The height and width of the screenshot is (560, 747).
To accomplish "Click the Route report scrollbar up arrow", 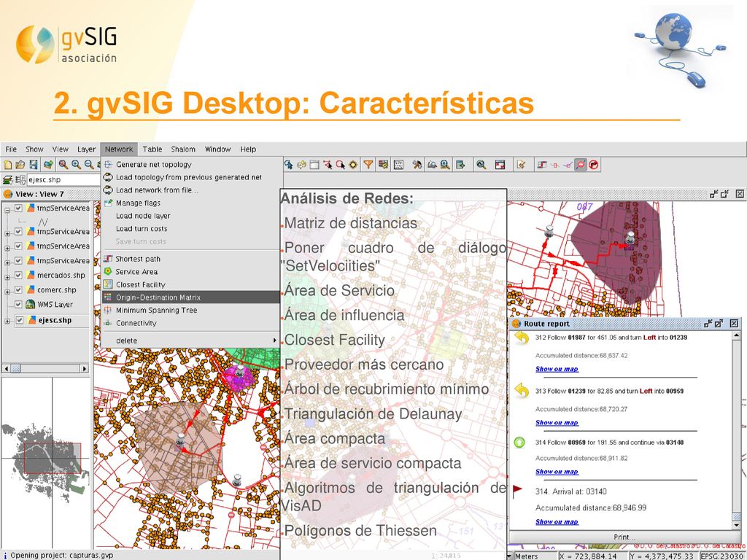I will coord(736,335).
